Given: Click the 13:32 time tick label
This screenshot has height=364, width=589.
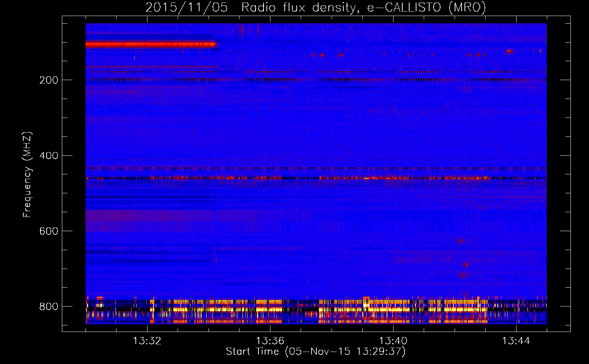Looking at the screenshot, I should pos(147,341).
